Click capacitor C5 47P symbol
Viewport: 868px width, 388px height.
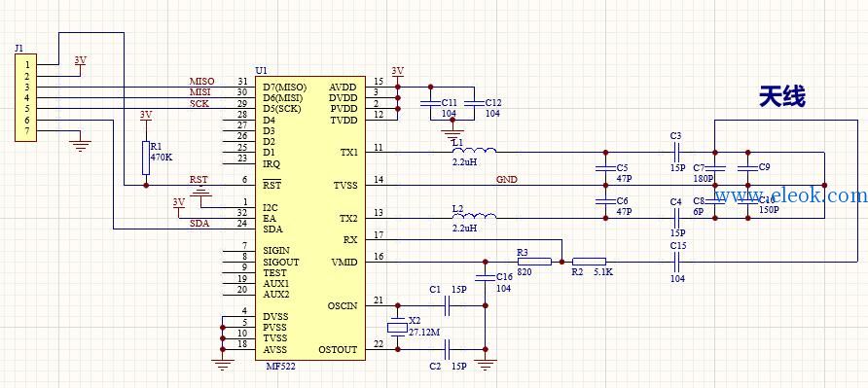605,169
